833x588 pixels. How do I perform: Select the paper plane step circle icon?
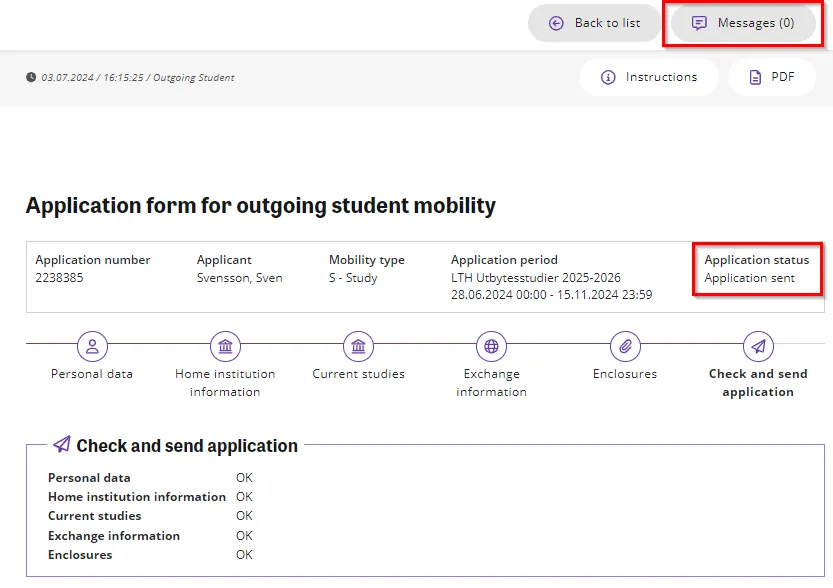[758, 347]
